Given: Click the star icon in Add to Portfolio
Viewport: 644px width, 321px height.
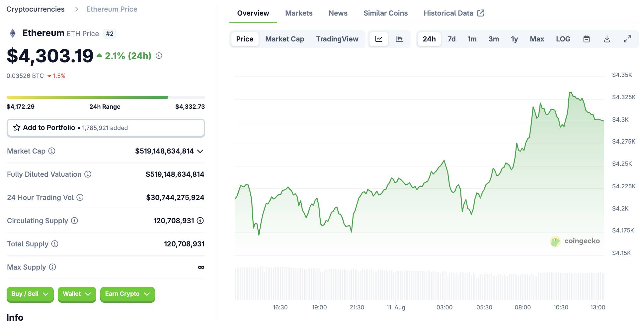Looking at the screenshot, I should coord(17,128).
